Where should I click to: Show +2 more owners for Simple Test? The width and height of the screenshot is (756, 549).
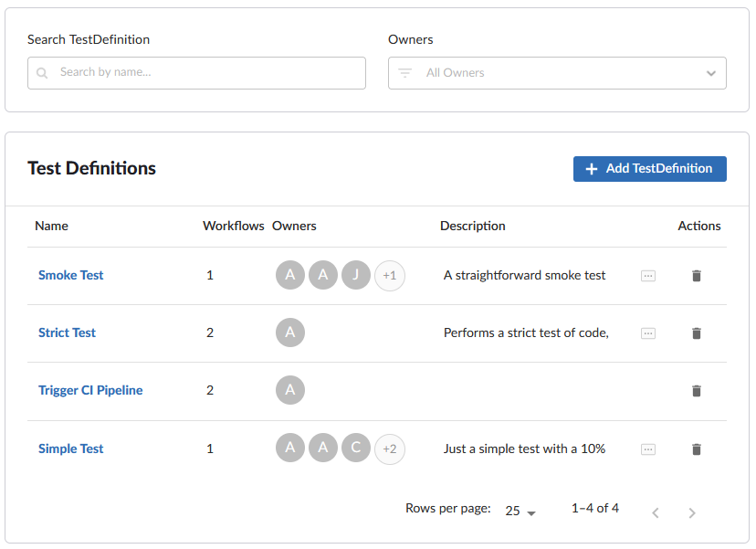pos(390,449)
